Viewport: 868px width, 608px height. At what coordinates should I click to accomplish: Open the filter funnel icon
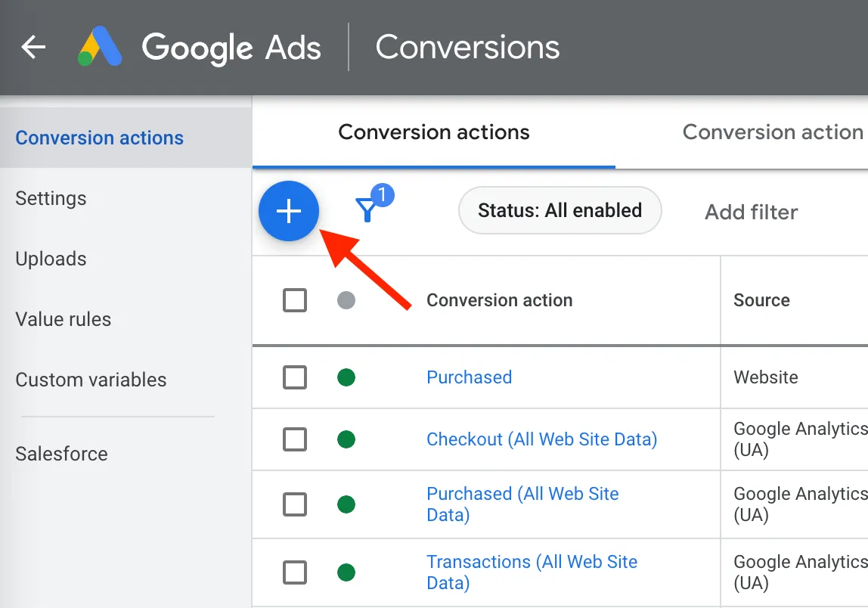point(367,209)
